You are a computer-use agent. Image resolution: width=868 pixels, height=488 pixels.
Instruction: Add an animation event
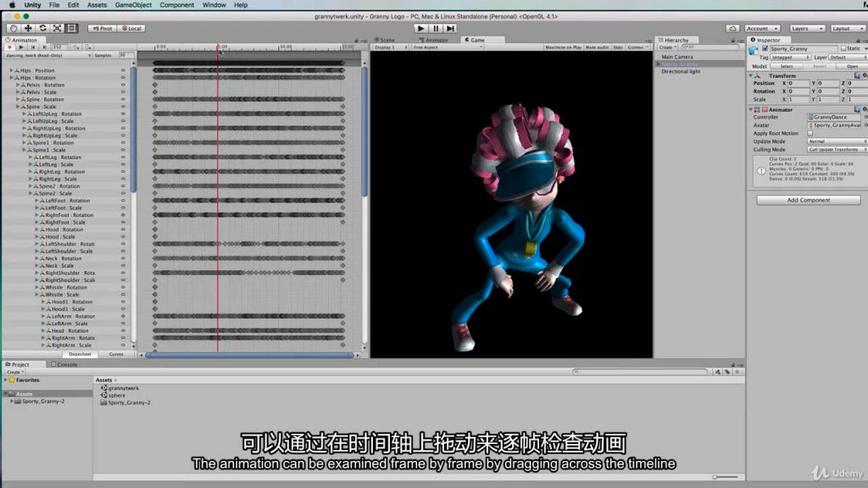[88, 47]
